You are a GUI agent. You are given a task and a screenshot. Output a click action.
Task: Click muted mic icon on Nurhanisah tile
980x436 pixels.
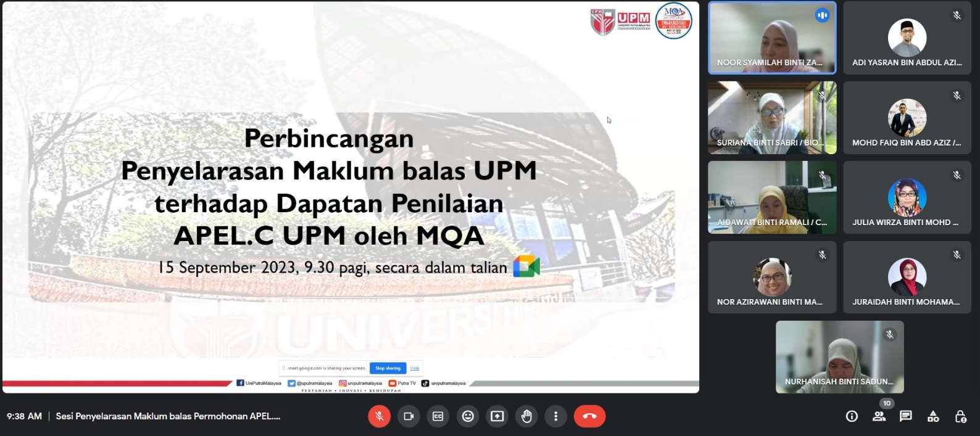coord(889,334)
